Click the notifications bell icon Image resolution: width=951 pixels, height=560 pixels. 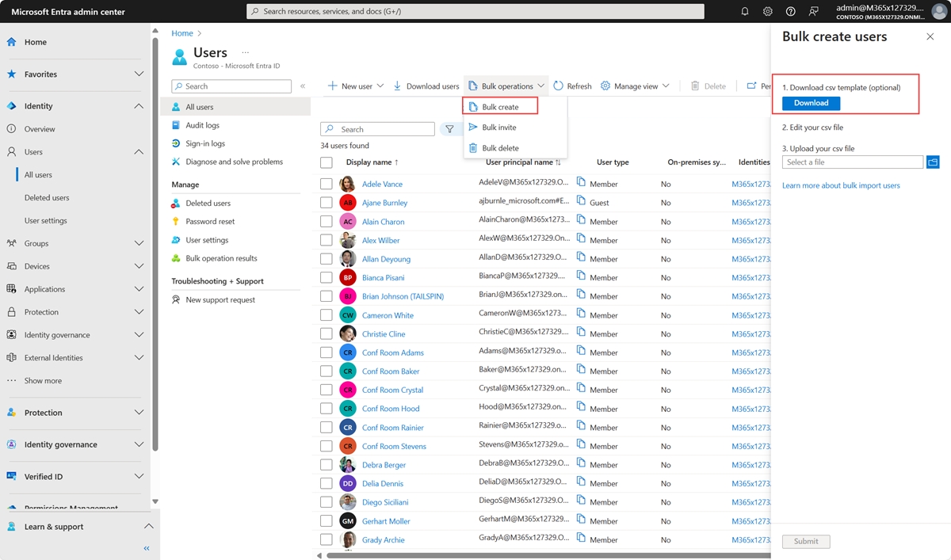745,11
